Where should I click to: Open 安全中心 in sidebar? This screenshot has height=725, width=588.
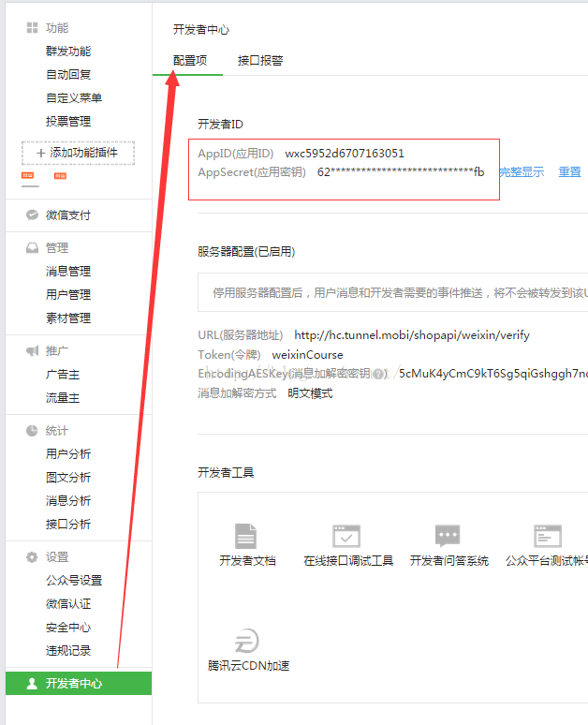(68, 628)
